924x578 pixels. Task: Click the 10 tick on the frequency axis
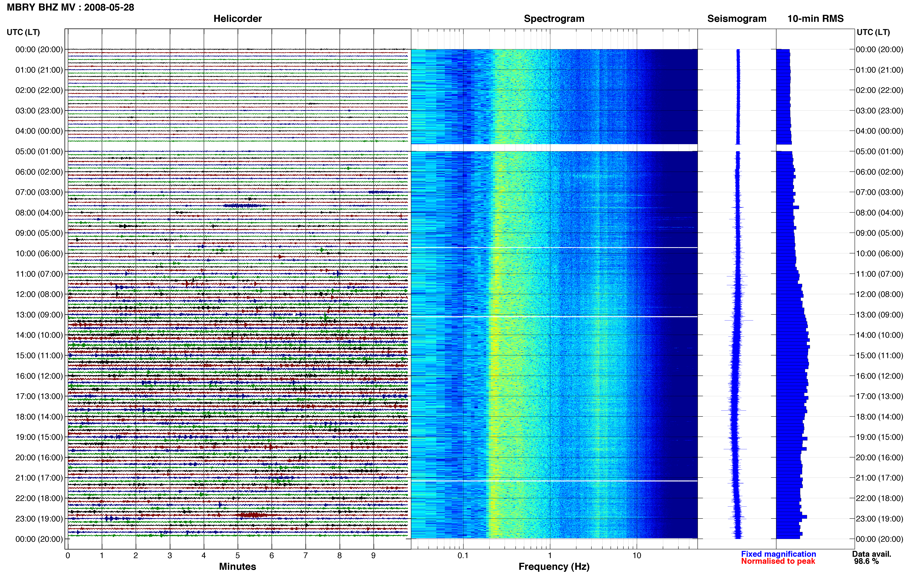point(637,555)
